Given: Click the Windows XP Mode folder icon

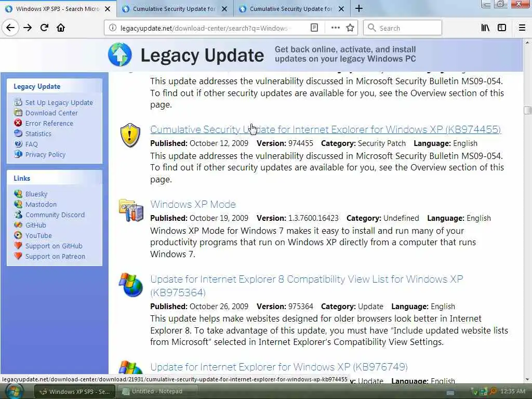Looking at the screenshot, I should 131,210.
